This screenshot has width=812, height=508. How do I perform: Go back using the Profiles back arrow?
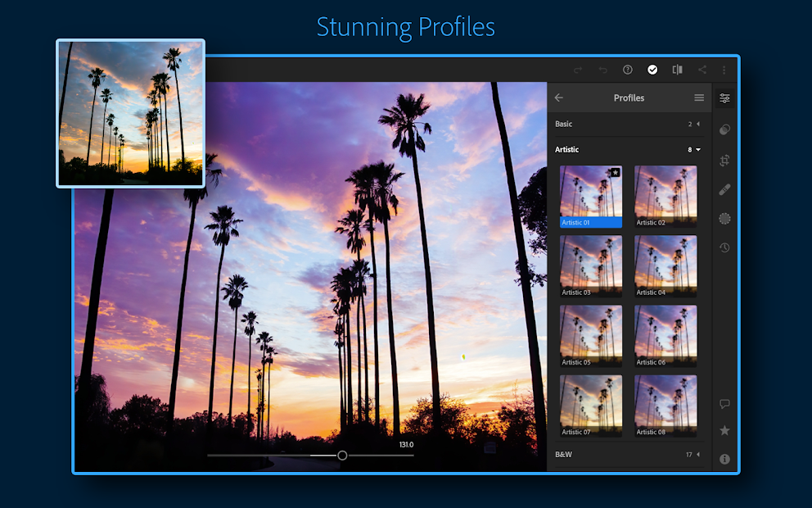[559, 98]
